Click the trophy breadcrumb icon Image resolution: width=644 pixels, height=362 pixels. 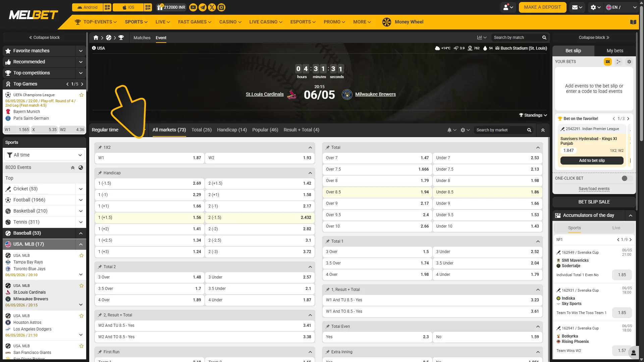click(x=121, y=38)
